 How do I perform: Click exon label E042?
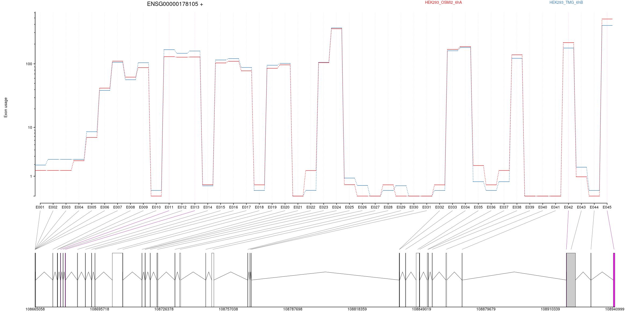568,207
